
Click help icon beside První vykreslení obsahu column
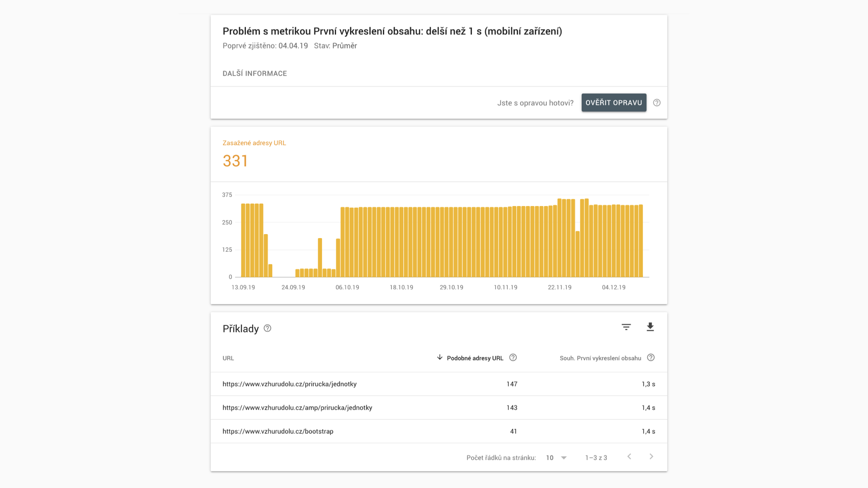click(651, 357)
